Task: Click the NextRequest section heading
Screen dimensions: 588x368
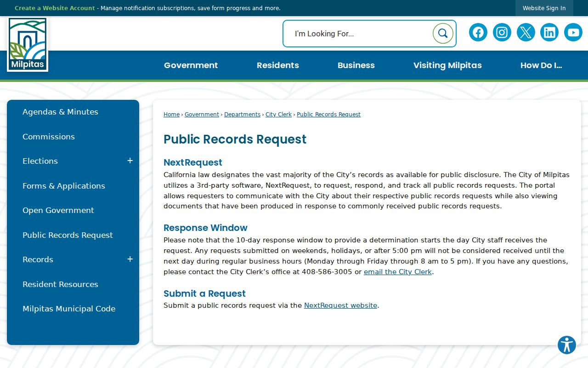Action: 193,162
